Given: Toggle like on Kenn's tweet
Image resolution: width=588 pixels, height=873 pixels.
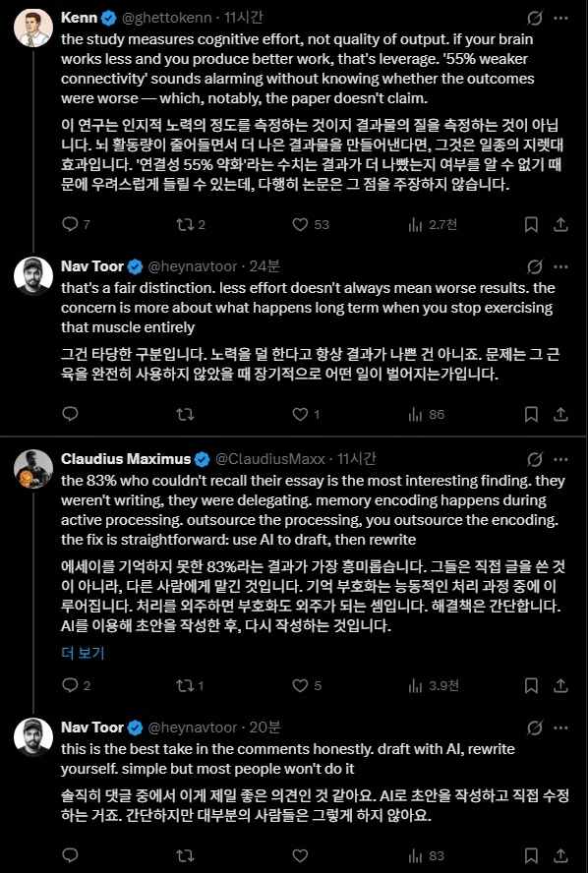Looking at the screenshot, I should click(298, 225).
